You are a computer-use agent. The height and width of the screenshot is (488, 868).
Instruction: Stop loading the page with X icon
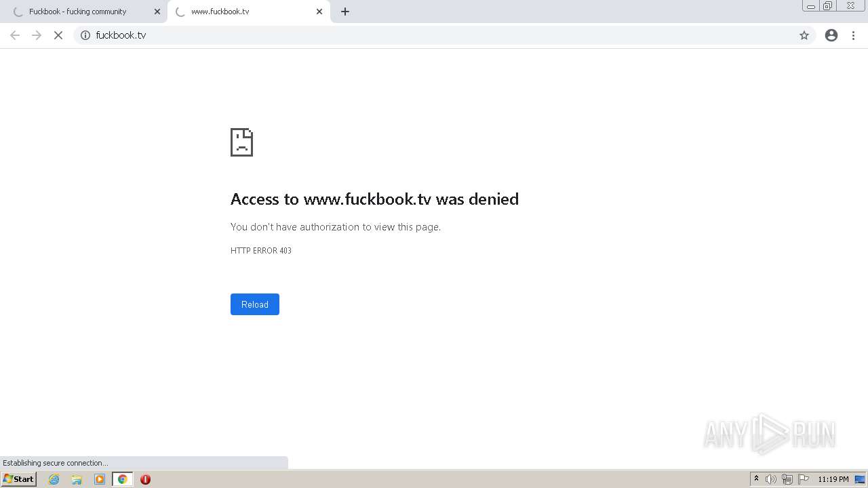(x=58, y=35)
